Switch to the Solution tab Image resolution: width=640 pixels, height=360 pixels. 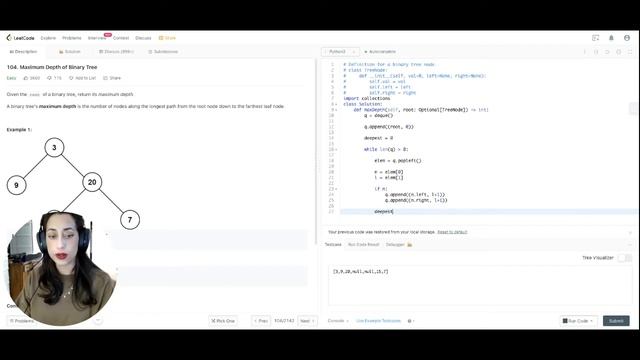pyautogui.click(x=70, y=52)
